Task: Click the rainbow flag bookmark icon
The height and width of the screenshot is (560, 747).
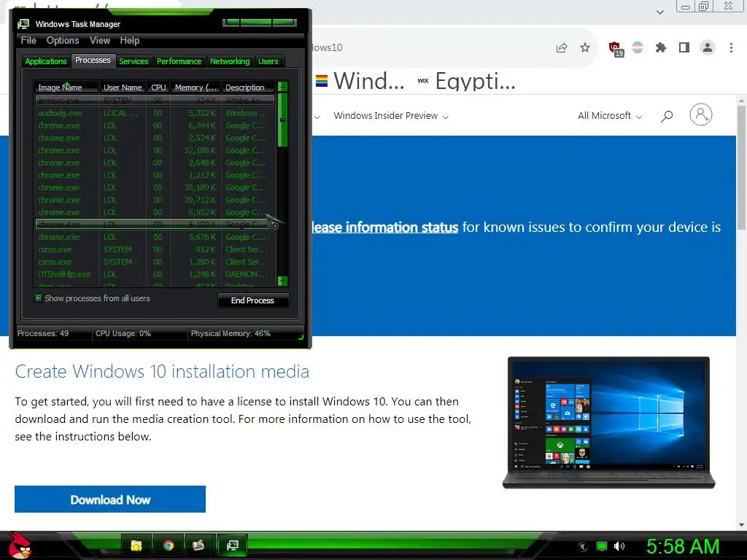Action: coord(322,81)
